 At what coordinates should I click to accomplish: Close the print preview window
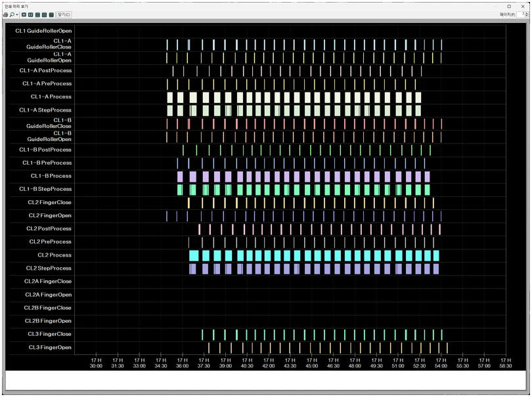pyautogui.click(x=523, y=6)
